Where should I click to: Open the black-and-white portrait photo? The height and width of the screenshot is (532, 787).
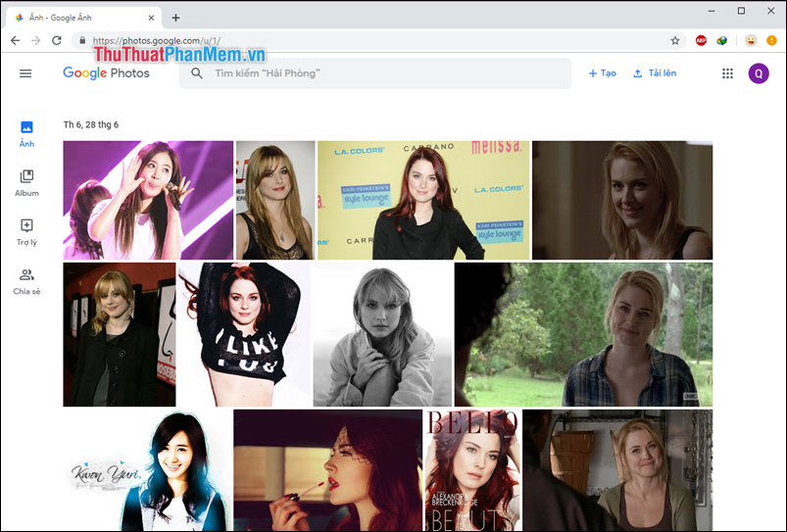[382, 334]
